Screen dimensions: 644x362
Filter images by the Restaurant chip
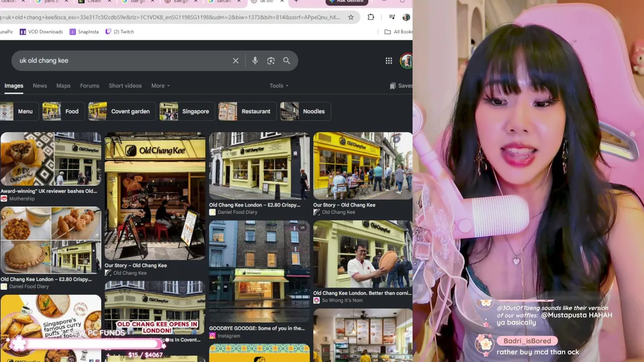247,112
